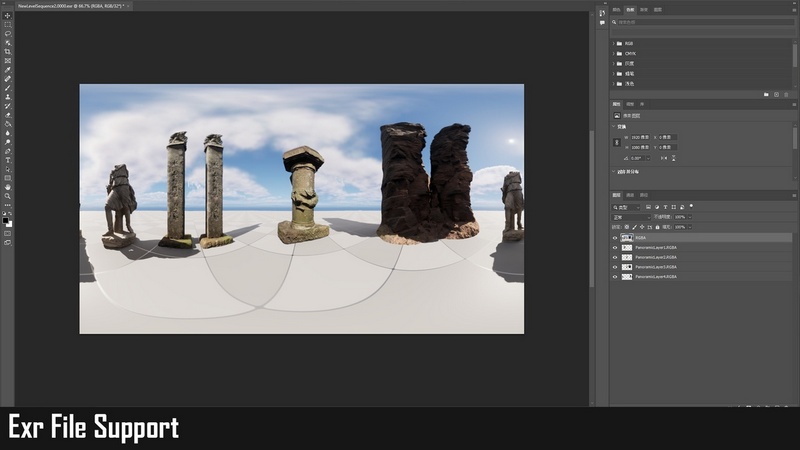This screenshot has height=450, width=800.
Task: Click the delete swatch trash icon
Action: 788,95
